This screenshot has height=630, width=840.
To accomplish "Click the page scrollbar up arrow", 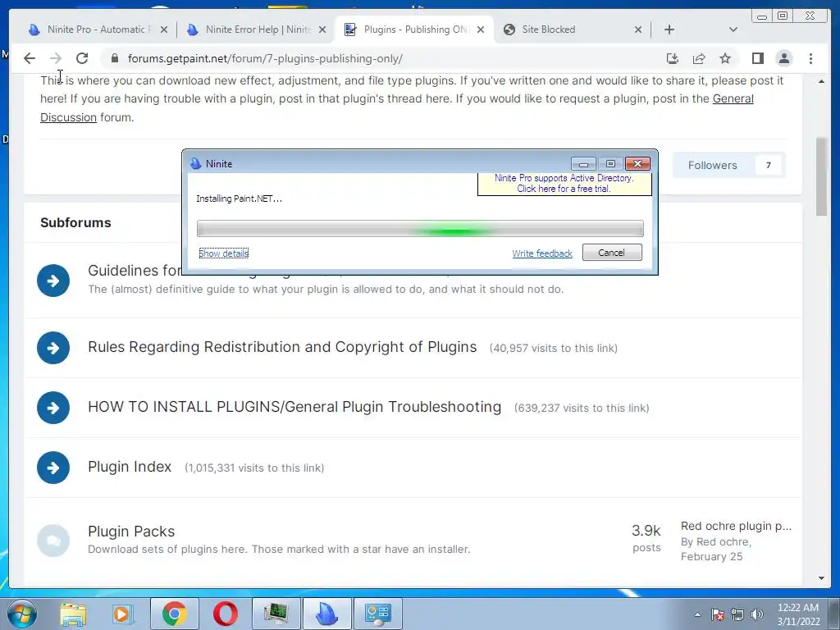I will 821,81.
